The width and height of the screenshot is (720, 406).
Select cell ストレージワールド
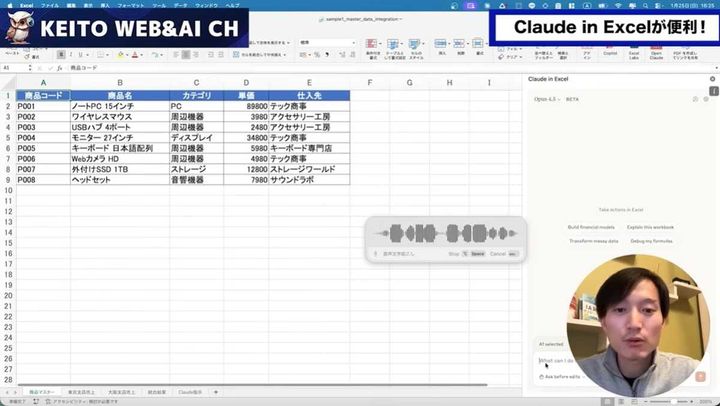pyautogui.click(x=309, y=169)
